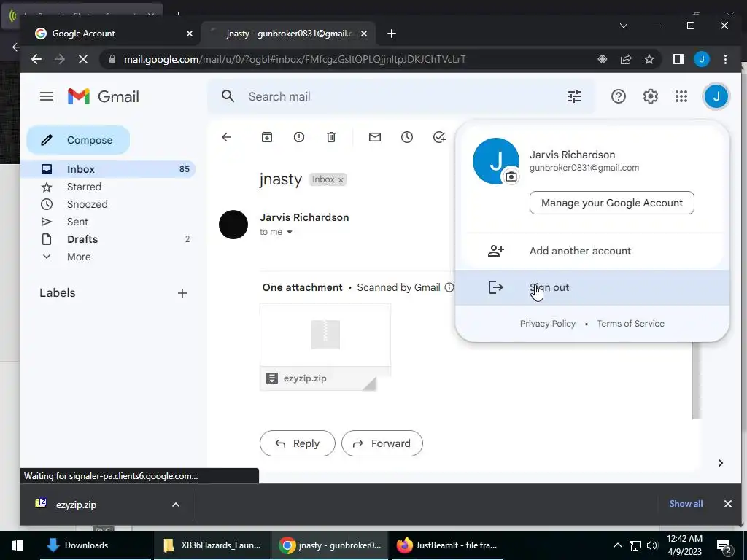Open the Google apps grid
This screenshot has height=560, width=747.
coord(681,97)
